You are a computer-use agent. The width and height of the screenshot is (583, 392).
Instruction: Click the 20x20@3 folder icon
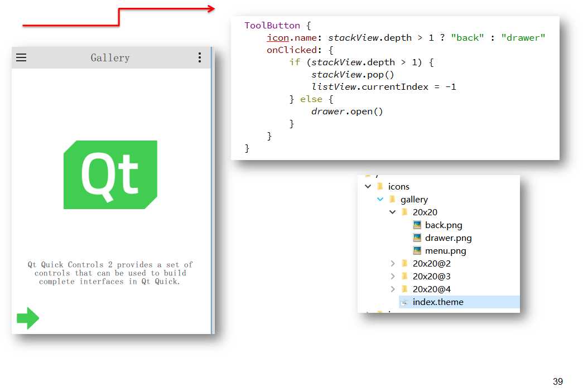(404, 276)
